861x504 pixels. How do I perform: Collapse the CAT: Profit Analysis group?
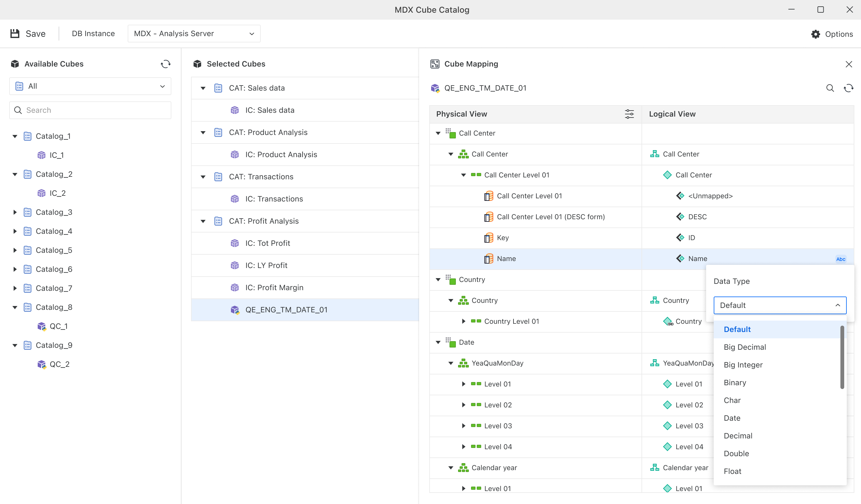point(203,221)
